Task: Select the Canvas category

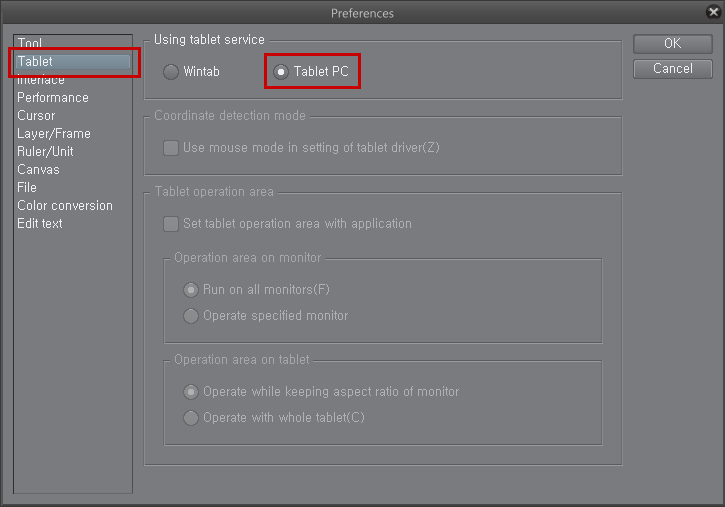Action: tap(38, 170)
